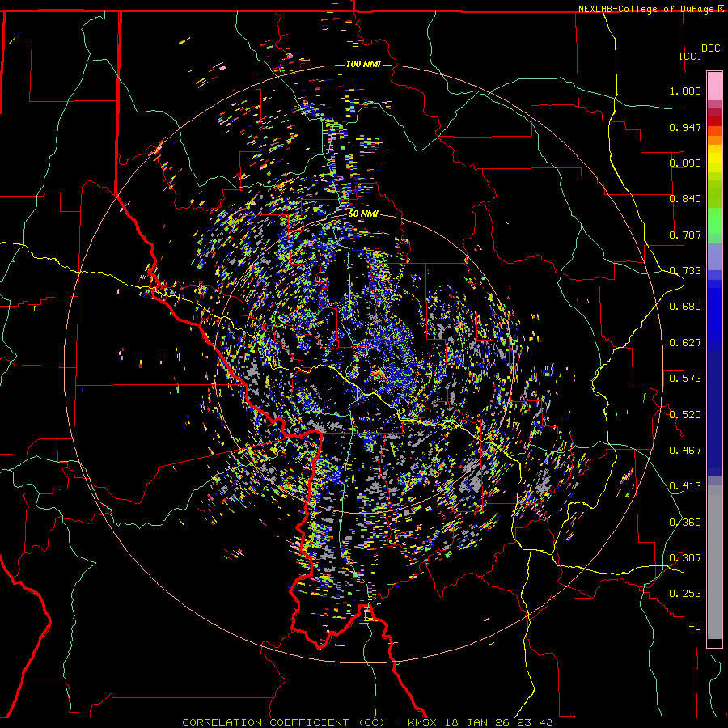Click the 0.840 legend value
The width and height of the screenshot is (728, 728).
click(x=685, y=199)
